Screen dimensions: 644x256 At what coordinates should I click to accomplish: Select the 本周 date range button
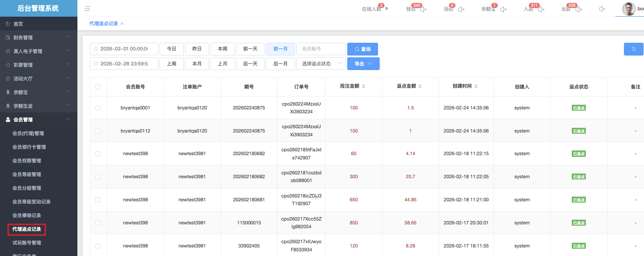[x=222, y=49]
